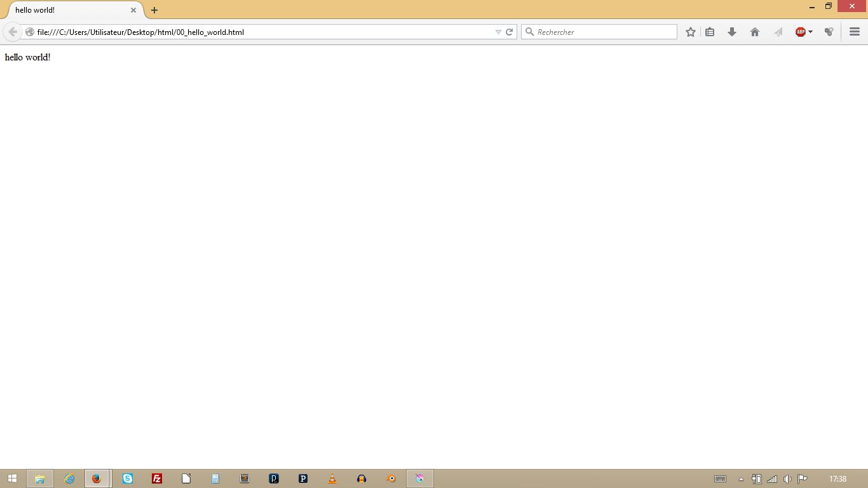The width and height of the screenshot is (868, 488).
Task: Launch VLC media player from taskbar
Action: pyautogui.click(x=332, y=478)
